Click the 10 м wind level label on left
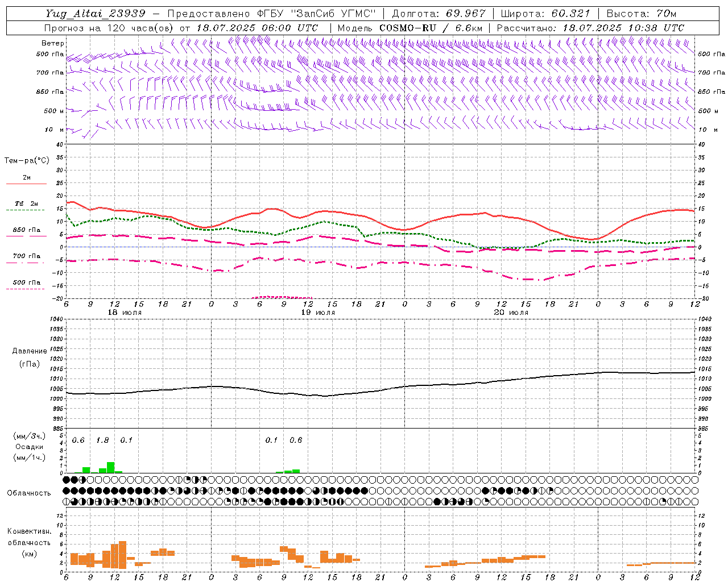 click(x=55, y=130)
